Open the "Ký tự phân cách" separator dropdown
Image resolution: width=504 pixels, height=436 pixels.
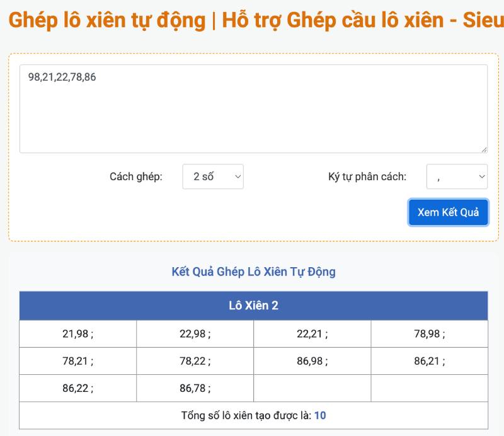tap(457, 176)
